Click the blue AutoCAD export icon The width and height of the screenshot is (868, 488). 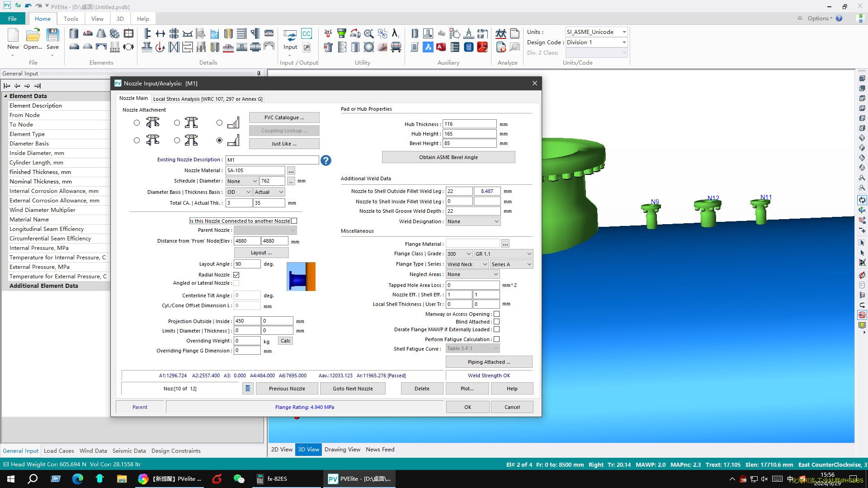point(428,47)
